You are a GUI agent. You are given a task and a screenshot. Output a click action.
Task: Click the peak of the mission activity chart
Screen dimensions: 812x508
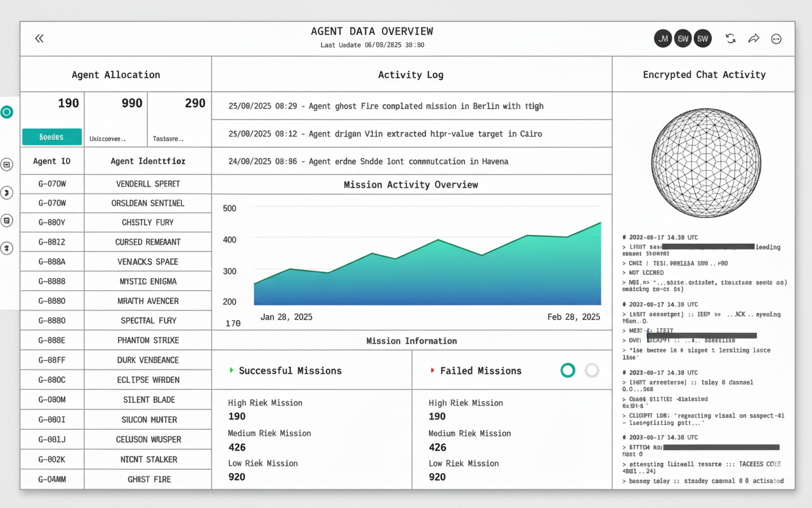tap(600, 223)
